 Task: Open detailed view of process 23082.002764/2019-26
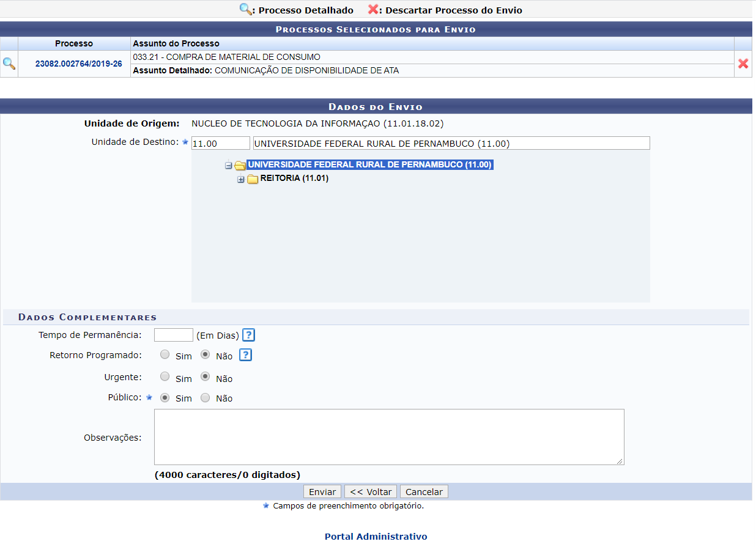tap(9, 64)
